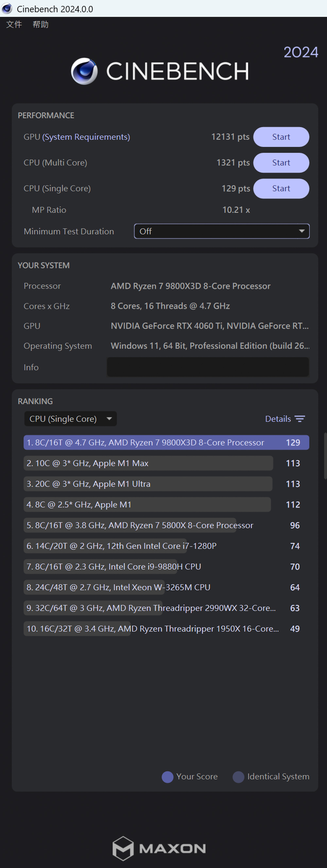Select the Ryzen 7 9800X3D ranking entry

click(166, 442)
